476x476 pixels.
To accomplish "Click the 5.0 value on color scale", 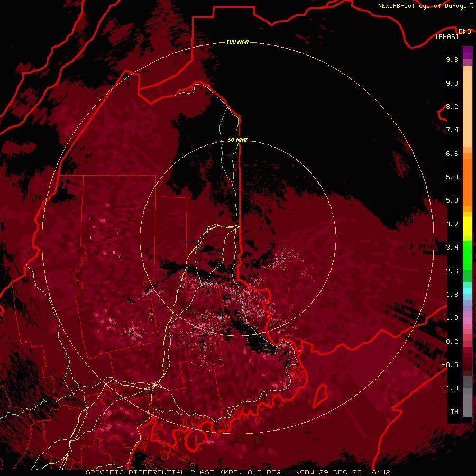I will pos(452,200).
